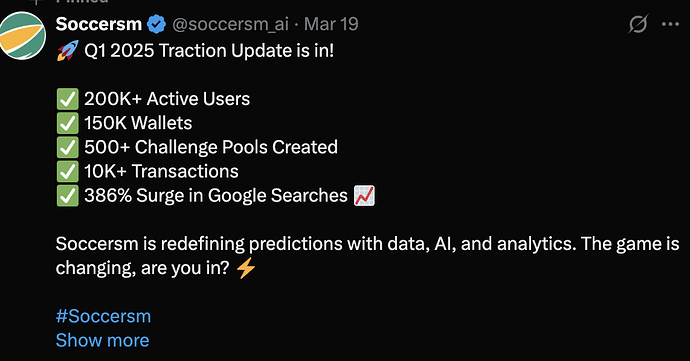Click the Grok explain post icon

click(638, 24)
